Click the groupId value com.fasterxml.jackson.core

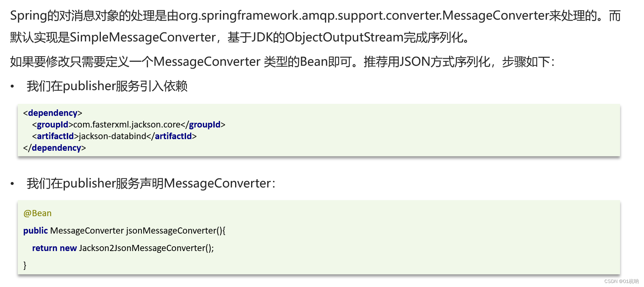(x=127, y=125)
